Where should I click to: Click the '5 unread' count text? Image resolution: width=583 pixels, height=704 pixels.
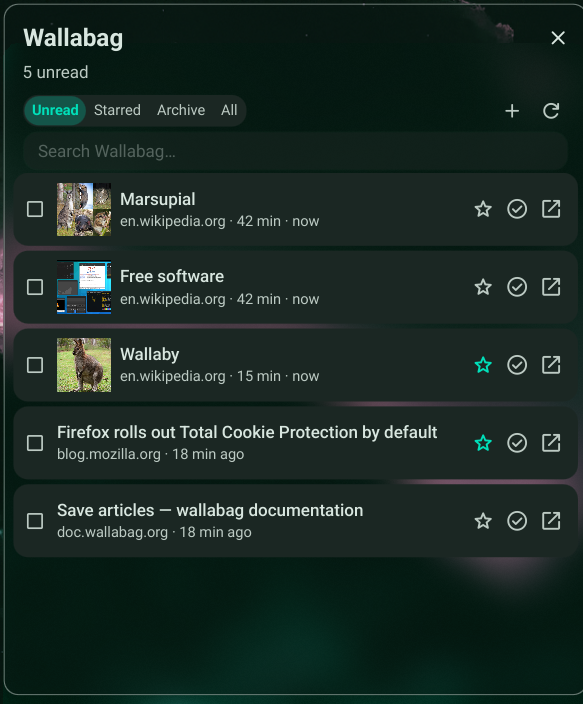point(56,72)
